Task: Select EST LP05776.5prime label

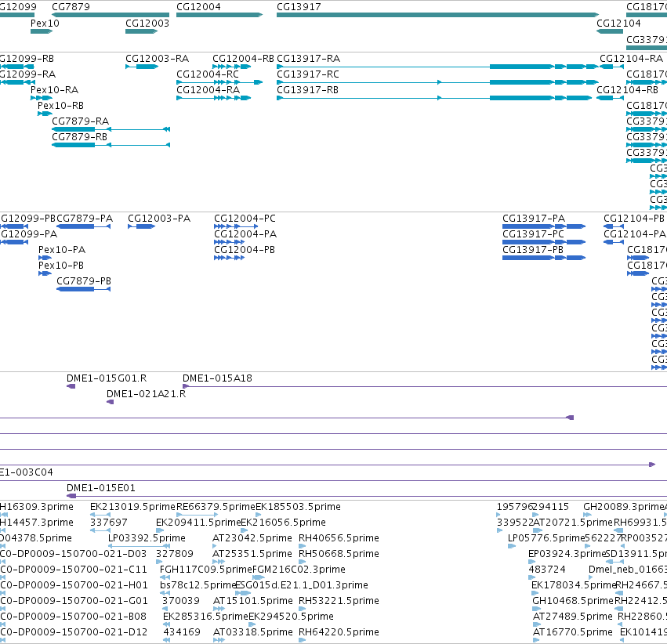Action: coord(546,538)
